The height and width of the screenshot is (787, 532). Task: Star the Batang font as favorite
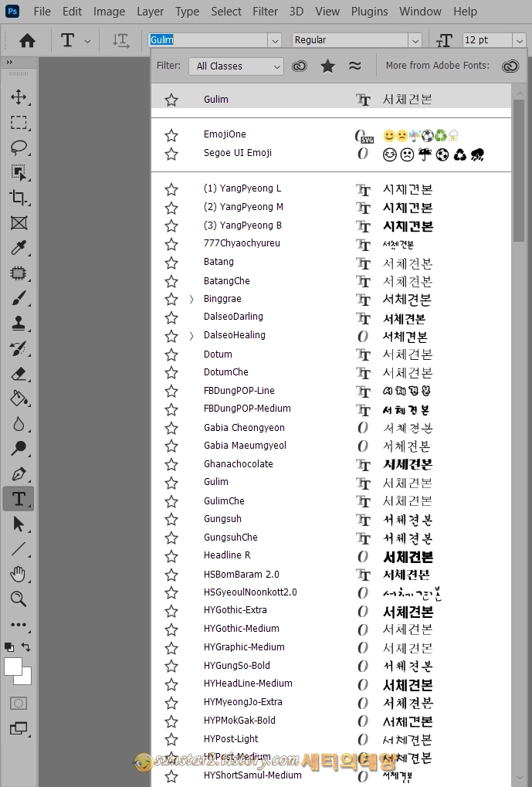(x=171, y=263)
